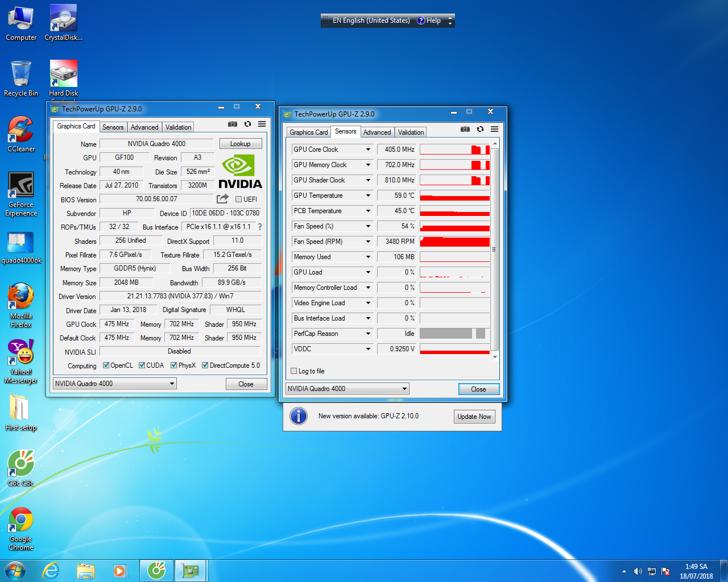Click EN English (United States) language selector
The width and height of the screenshot is (728, 582).
click(x=371, y=20)
